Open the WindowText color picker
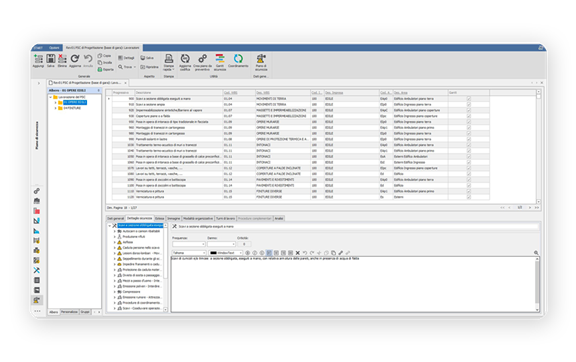Image resolution: width=576 pixels, height=362 pixels. pos(226,253)
